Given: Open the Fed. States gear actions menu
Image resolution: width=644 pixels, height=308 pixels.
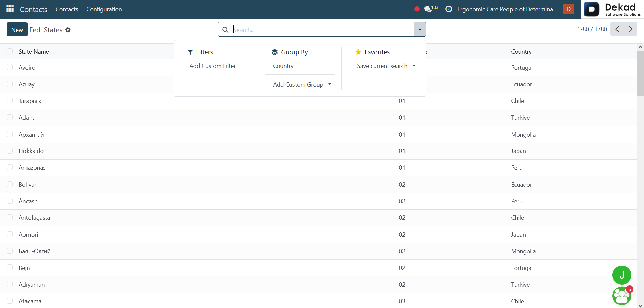Looking at the screenshot, I should [68, 30].
